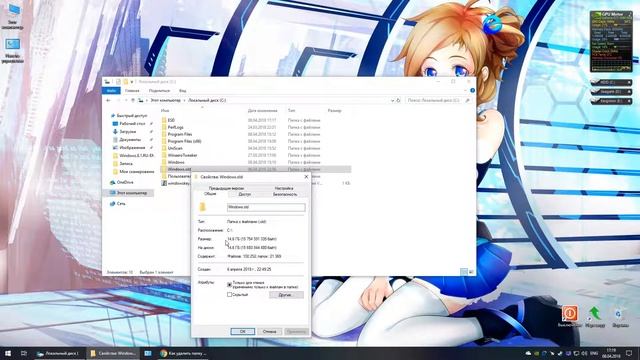The image size is (640, 360).
Task: Open the Главная ribbon tab
Action: click(x=132, y=91)
